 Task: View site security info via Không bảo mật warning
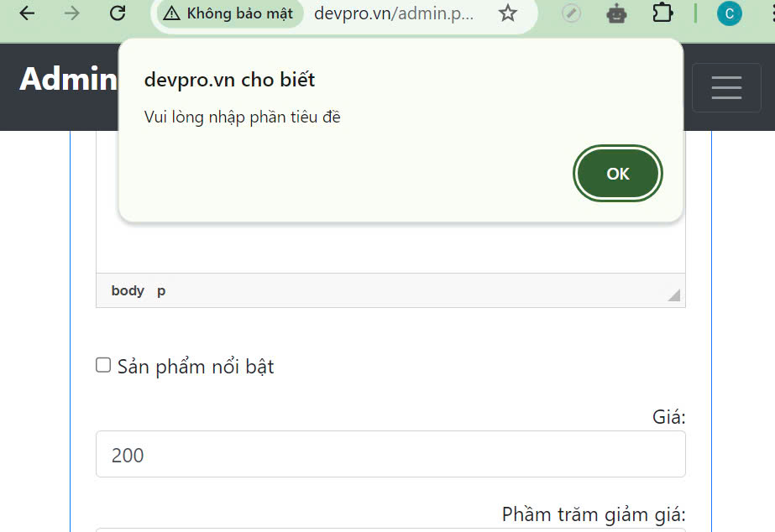click(x=227, y=13)
